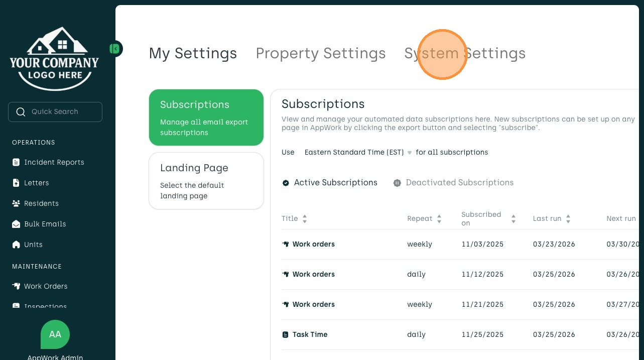Click the Units home icon

[16, 245]
